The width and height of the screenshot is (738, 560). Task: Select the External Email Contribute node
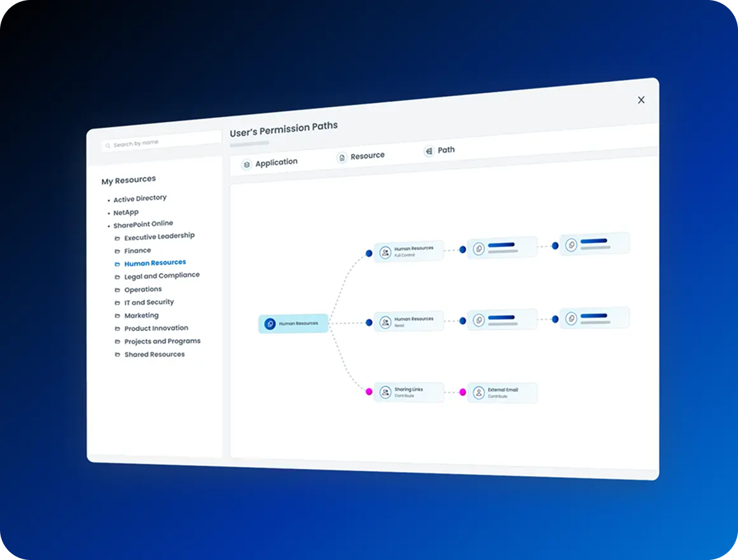point(502,393)
